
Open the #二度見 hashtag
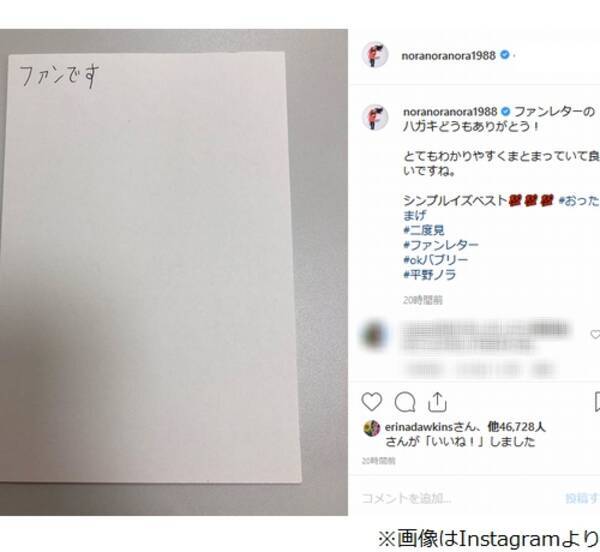coord(424,230)
